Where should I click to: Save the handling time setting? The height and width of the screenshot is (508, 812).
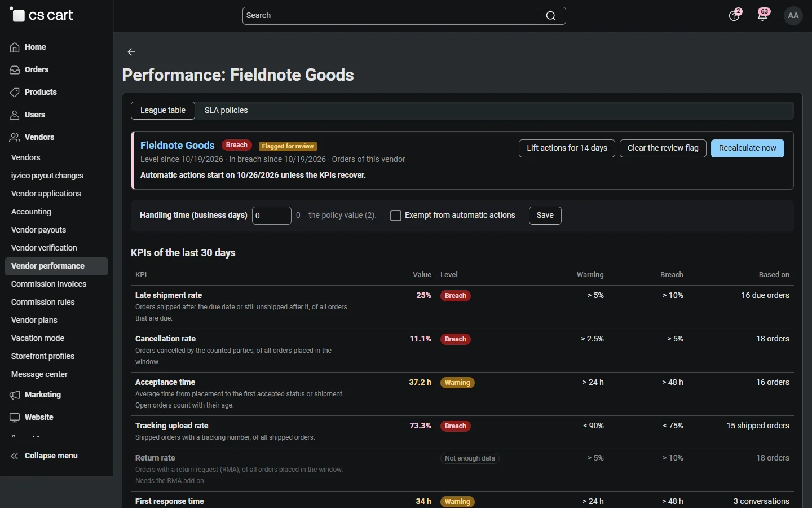point(545,216)
